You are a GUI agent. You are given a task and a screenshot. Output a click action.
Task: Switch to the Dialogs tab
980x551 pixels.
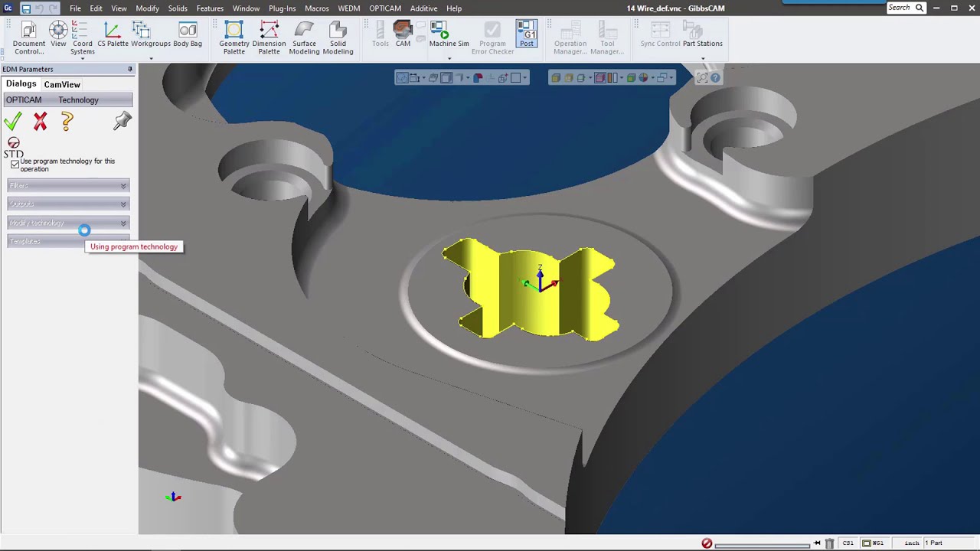pyautogui.click(x=21, y=84)
